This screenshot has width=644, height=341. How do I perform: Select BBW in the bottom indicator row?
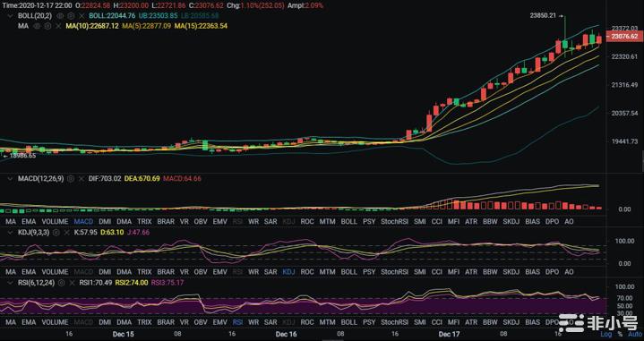tap(490, 322)
